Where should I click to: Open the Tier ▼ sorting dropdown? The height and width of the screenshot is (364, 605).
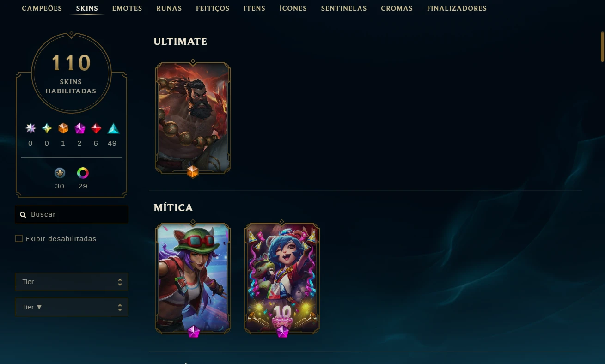(x=71, y=307)
